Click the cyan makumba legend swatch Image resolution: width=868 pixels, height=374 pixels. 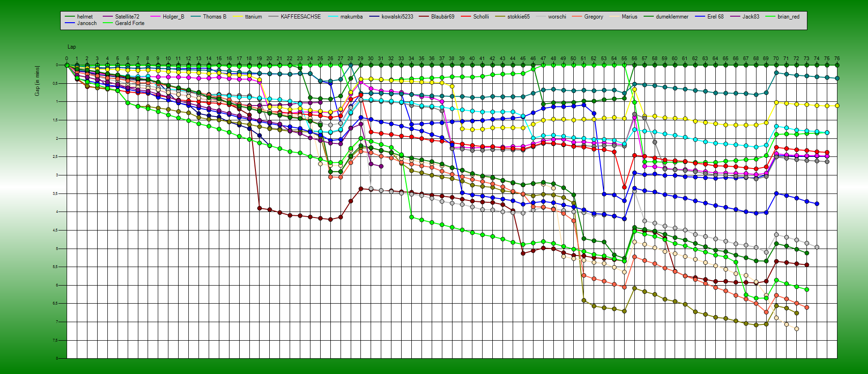(x=333, y=17)
